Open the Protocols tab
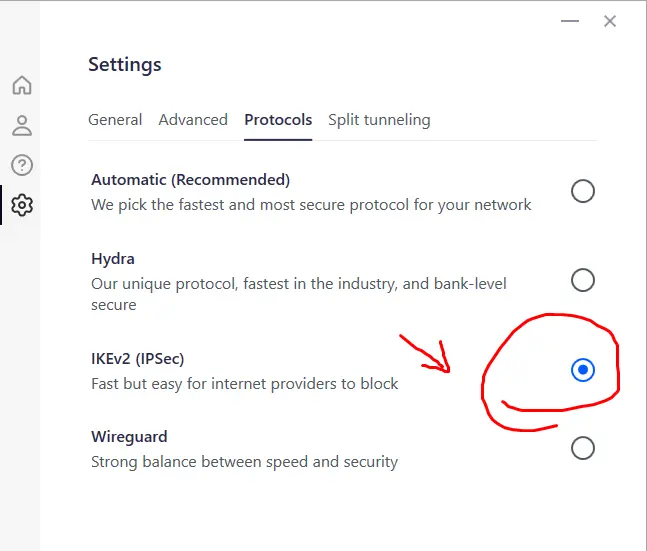The image size is (647, 551). (x=278, y=120)
